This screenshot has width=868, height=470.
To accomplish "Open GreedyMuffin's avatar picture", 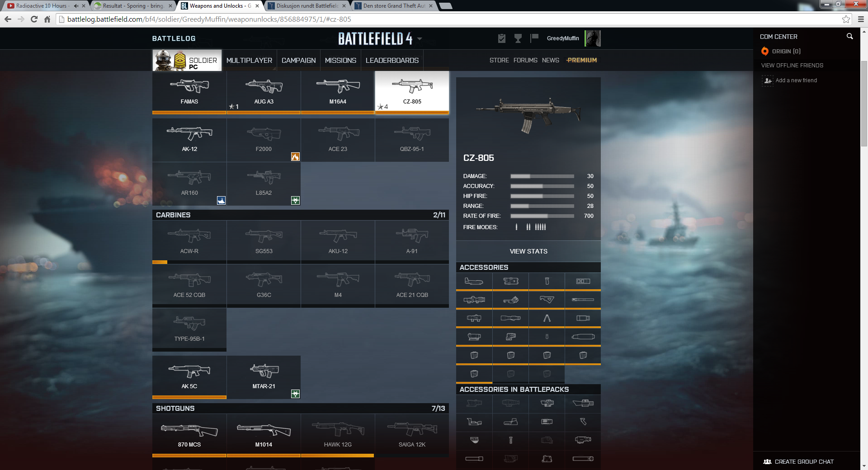I will pos(592,38).
